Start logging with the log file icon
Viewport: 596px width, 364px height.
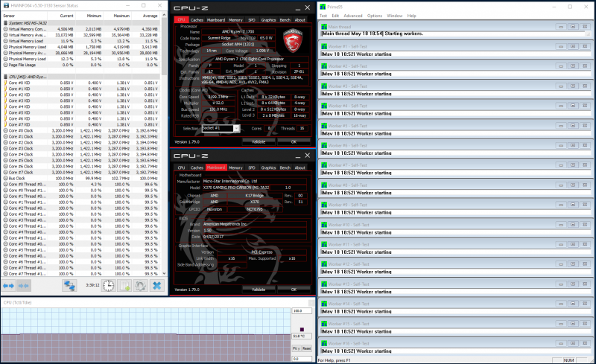(x=124, y=285)
